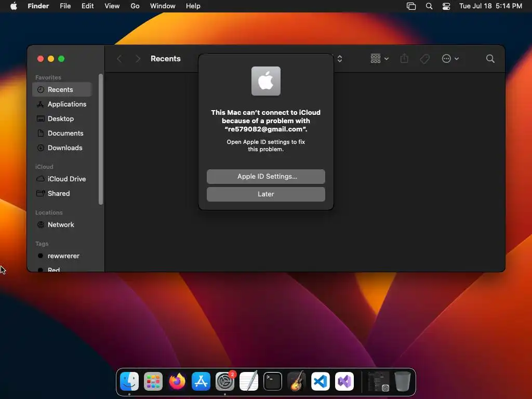Image resolution: width=532 pixels, height=399 pixels.
Task: Launch Firefox from the Dock
Action: pyautogui.click(x=177, y=381)
